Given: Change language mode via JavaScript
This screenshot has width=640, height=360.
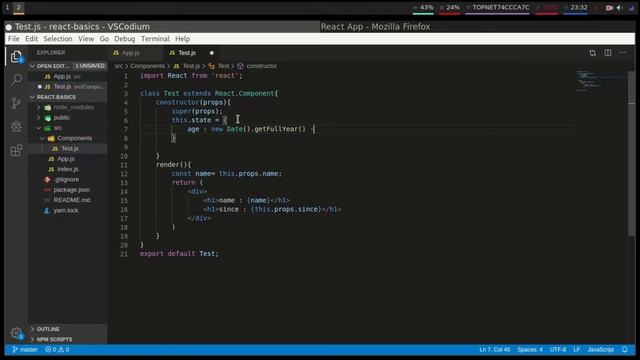Looking at the screenshot, I should 600,349.
